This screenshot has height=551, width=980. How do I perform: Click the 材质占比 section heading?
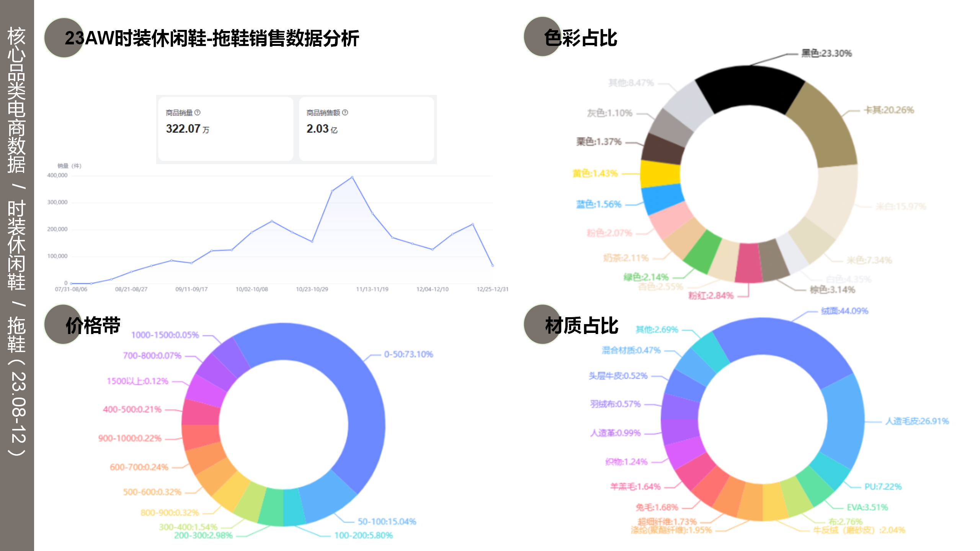(582, 326)
